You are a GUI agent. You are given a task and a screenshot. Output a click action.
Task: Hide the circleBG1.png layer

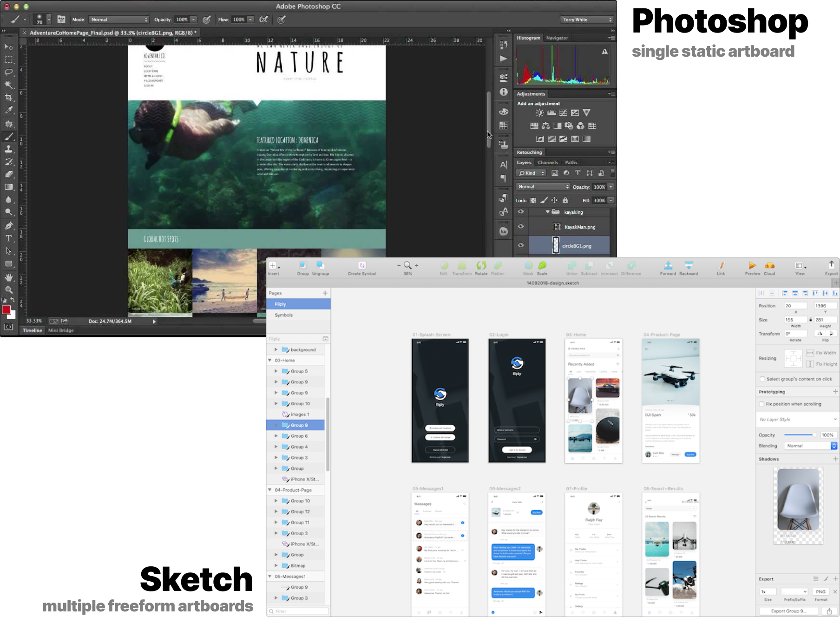521,245
